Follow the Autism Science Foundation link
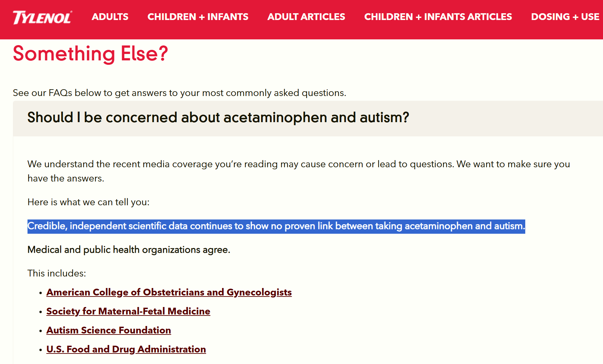This screenshot has height=364, width=603. tap(109, 330)
